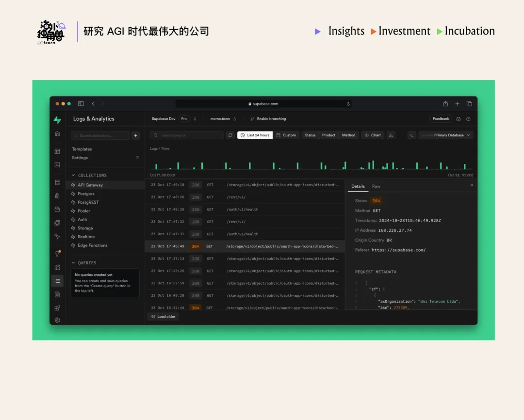Reload page from address bar icon
This screenshot has height=420, width=524.
[348, 104]
